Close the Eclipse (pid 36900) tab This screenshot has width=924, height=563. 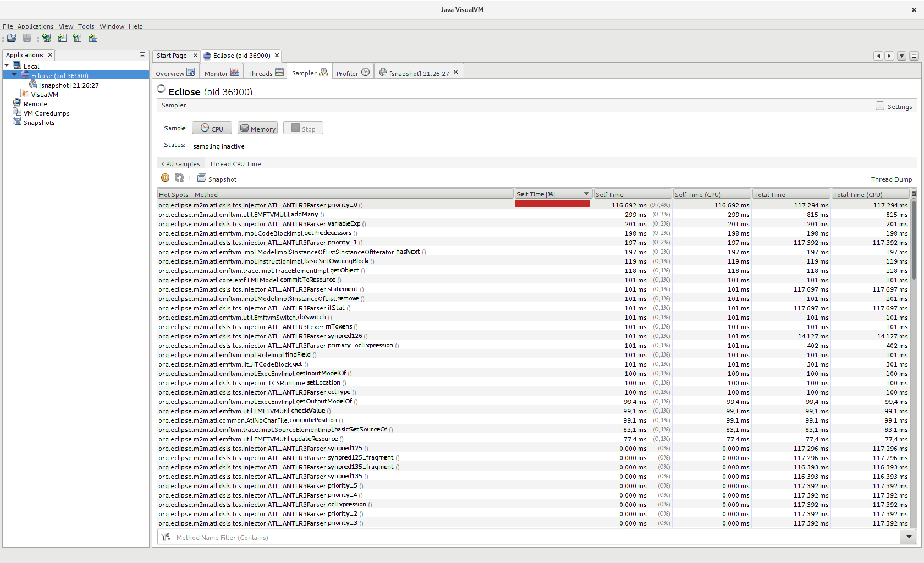277,56
